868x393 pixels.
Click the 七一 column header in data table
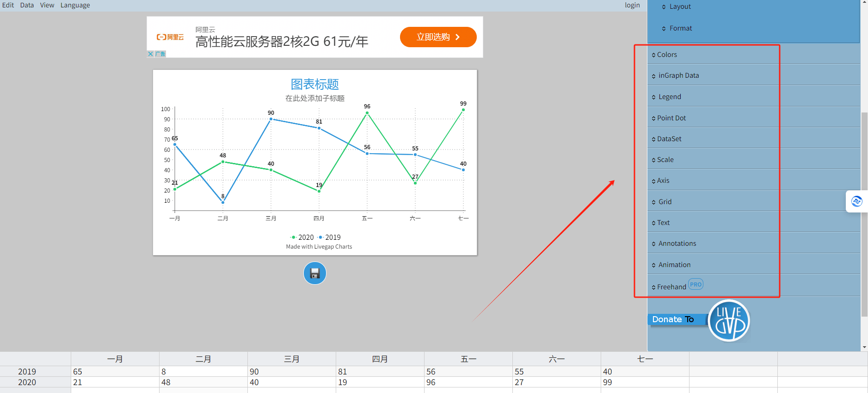pos(645,359)
